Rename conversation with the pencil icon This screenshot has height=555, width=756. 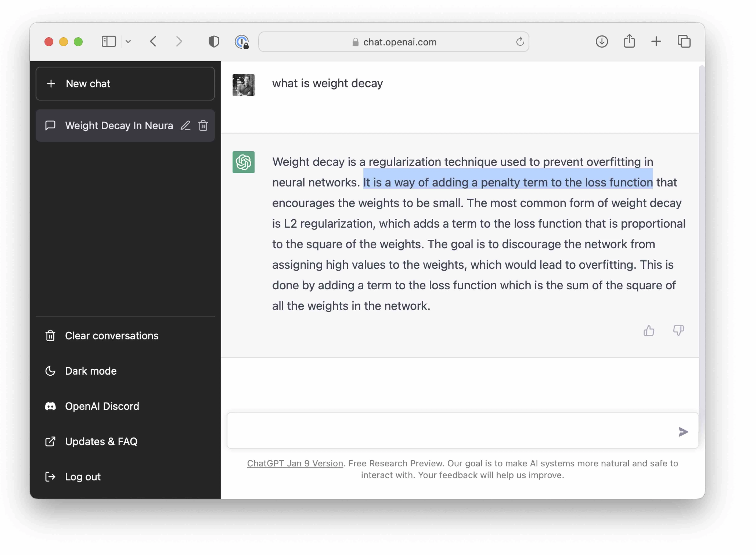(185, 126)
